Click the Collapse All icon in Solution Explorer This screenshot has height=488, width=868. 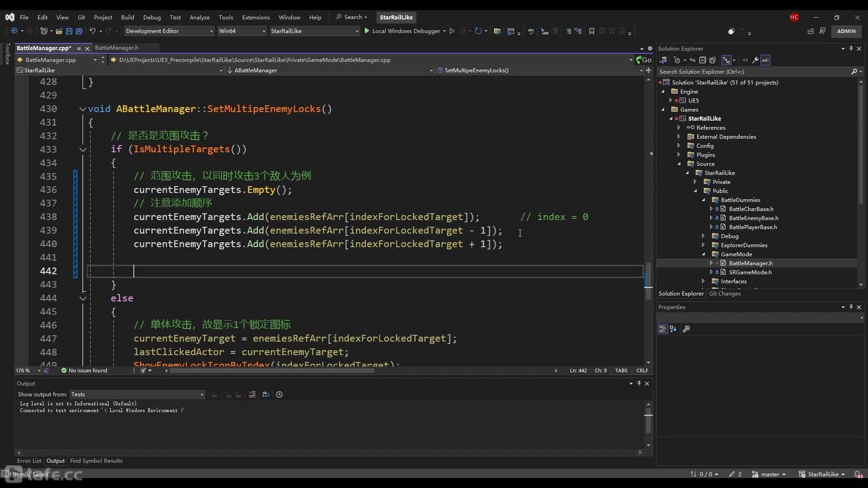pos(702,60)
